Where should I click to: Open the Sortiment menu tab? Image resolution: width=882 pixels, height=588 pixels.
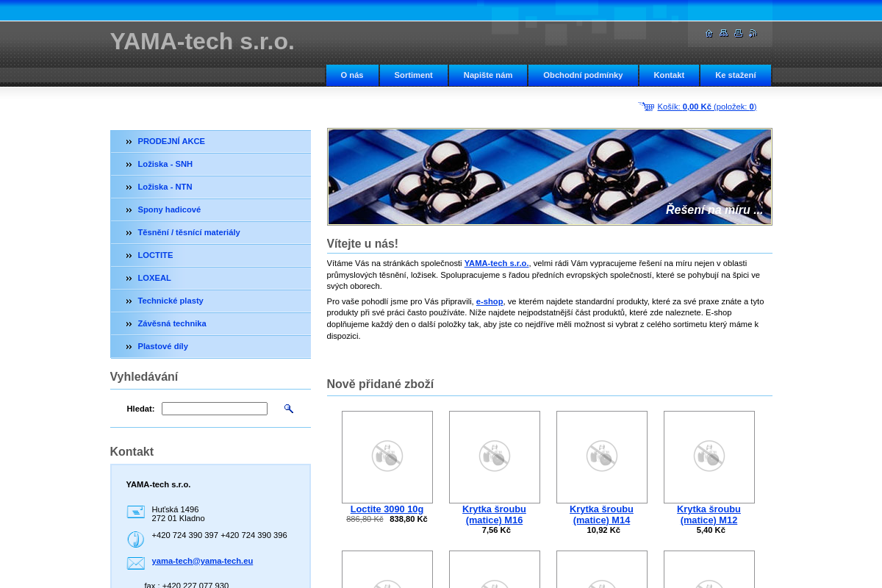414,75
